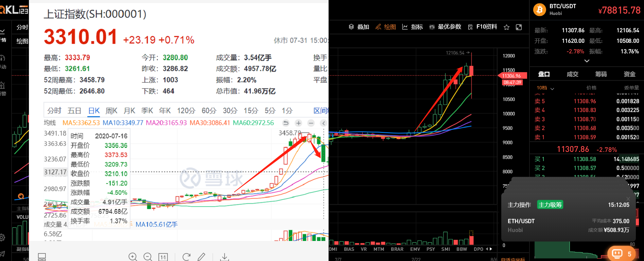The height and width of the screenshot is (261, 644).
Task: Open the 10档 depth level dropdown
Action: pyautogui.click(x=545, y=88)
